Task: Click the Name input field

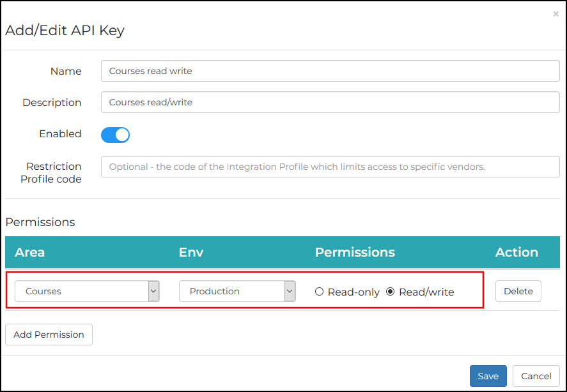Action: tap(330, 71)
